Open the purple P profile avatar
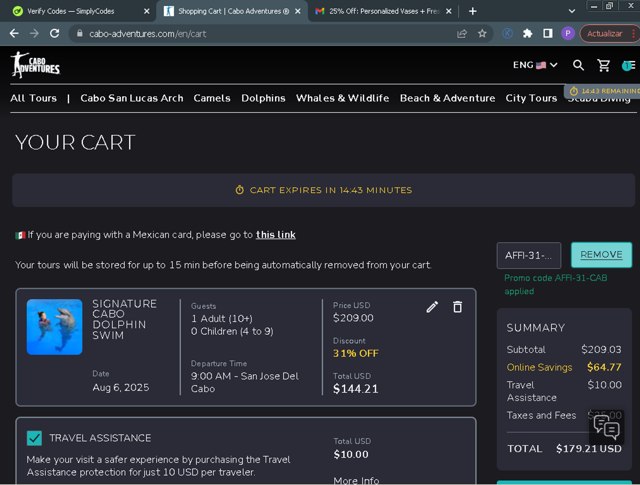Image resolution: width=640 pixels, height=485 pixels. (568, 33)
